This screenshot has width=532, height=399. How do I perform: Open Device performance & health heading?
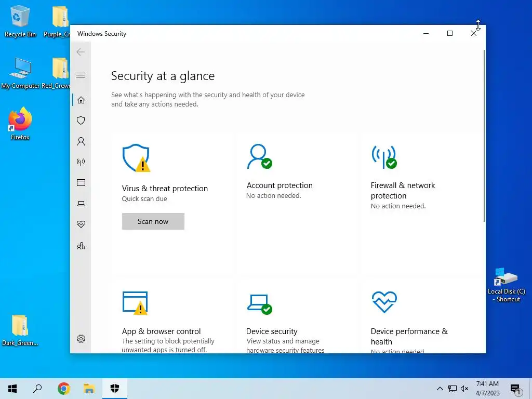409,336
